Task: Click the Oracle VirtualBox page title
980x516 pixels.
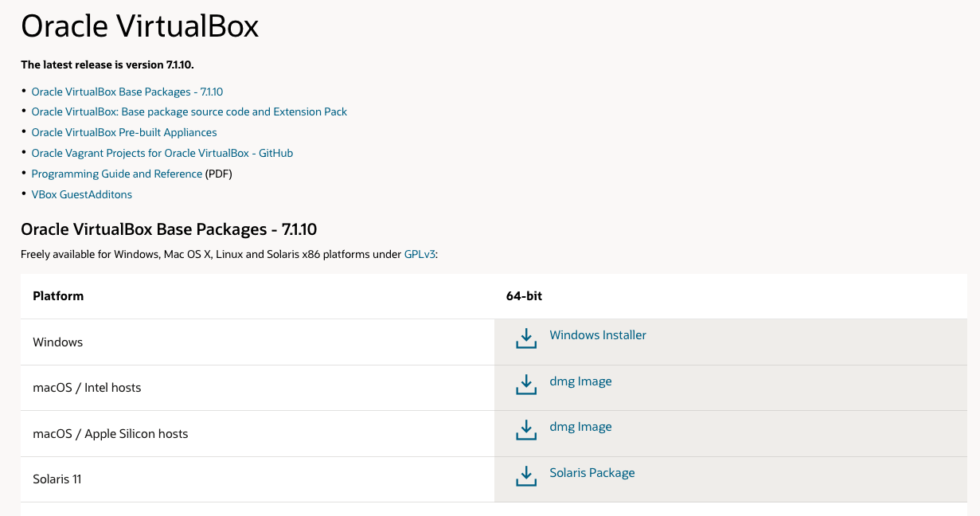Action: coord(140,26)
